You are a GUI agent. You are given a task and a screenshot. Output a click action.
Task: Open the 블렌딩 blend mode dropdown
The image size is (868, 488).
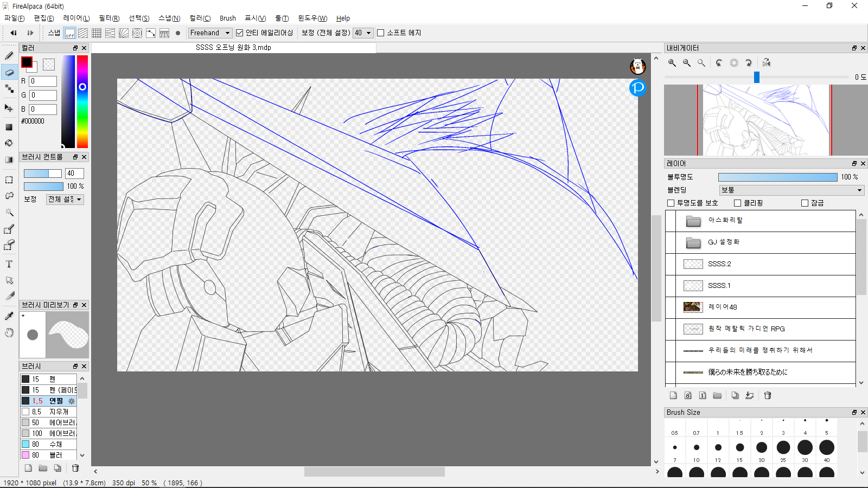(792, 190)
